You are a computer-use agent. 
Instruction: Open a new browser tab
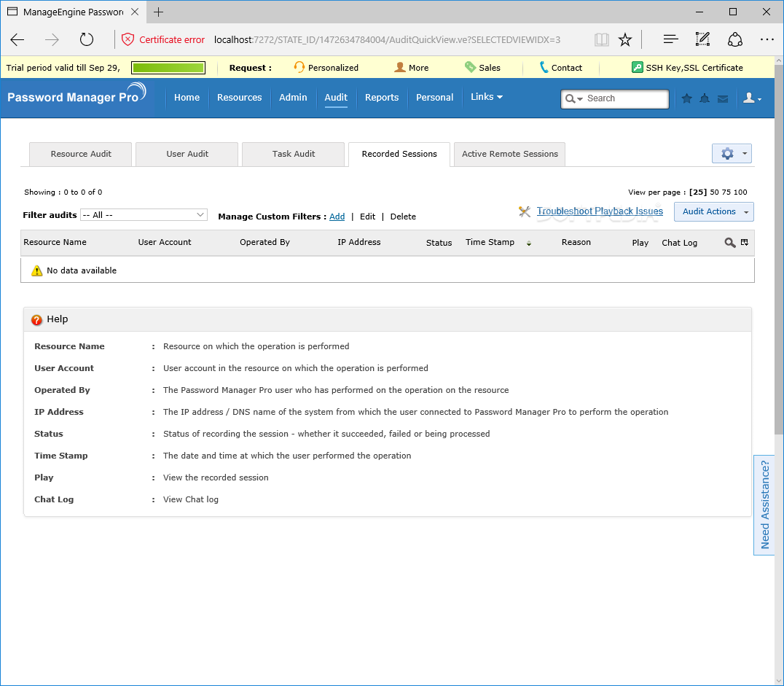pos(159,12)
